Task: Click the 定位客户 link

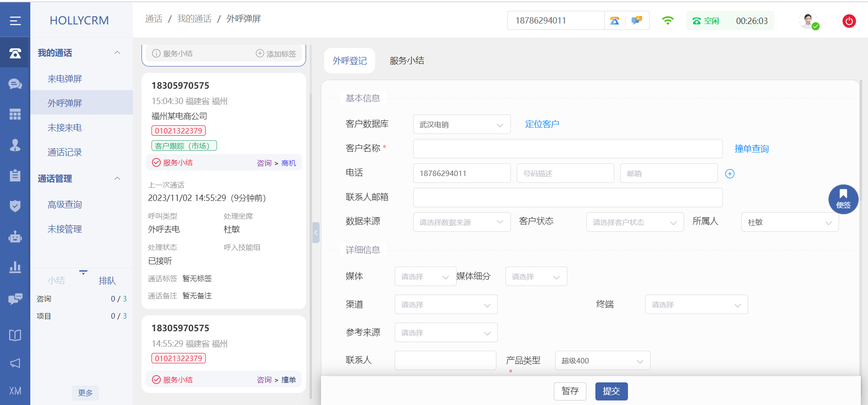Action: [542, 124]
